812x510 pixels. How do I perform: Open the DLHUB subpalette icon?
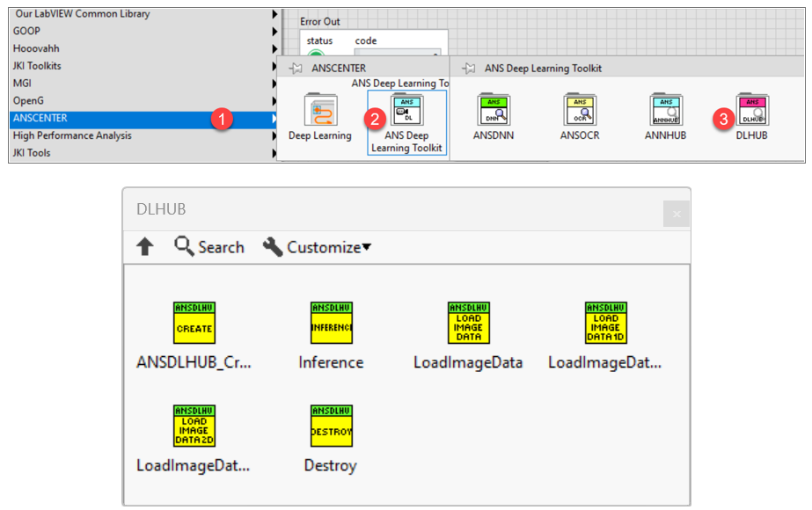click(751, 111)
